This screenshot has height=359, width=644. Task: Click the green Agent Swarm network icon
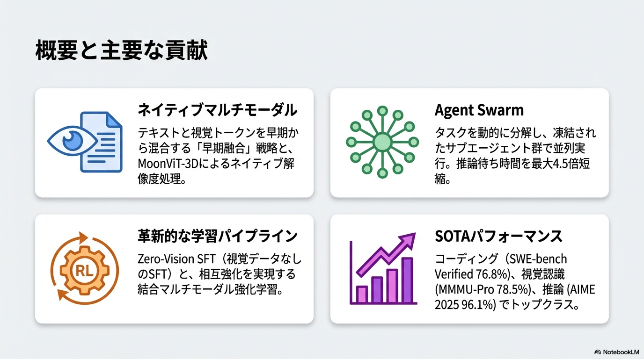(382, 142)
